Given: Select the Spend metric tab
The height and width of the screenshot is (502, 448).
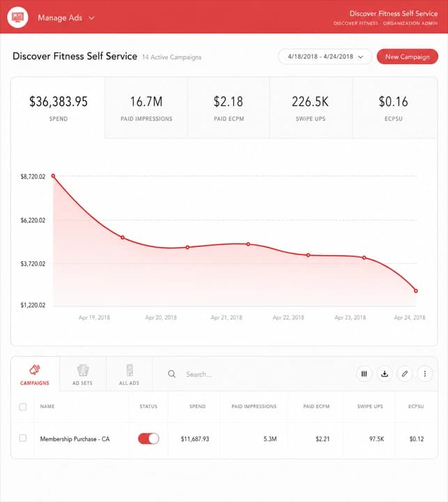Looking at the screenshot, I should 59,108.
